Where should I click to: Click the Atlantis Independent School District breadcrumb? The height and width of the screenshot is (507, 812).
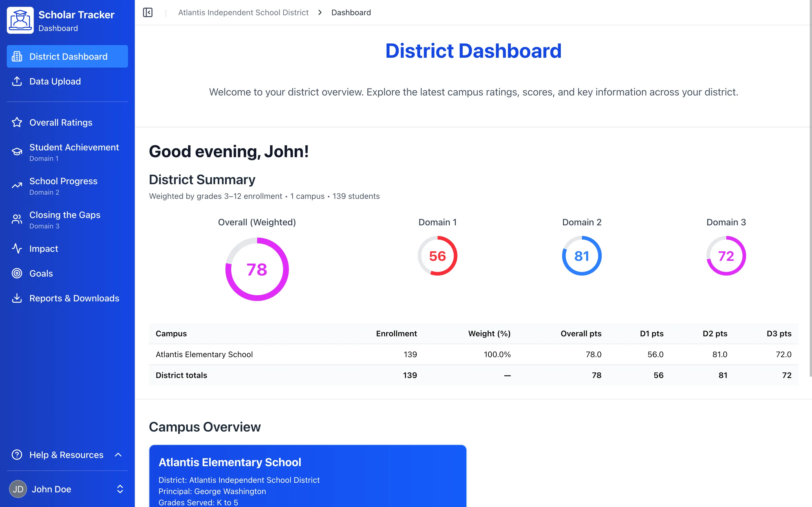[243, 12]
